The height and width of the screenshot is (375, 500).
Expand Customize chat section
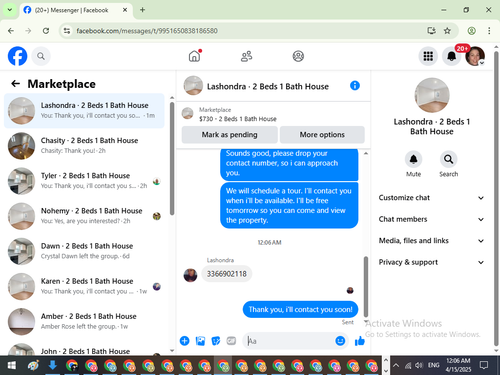pyautogui.click(x=431, y=198)
